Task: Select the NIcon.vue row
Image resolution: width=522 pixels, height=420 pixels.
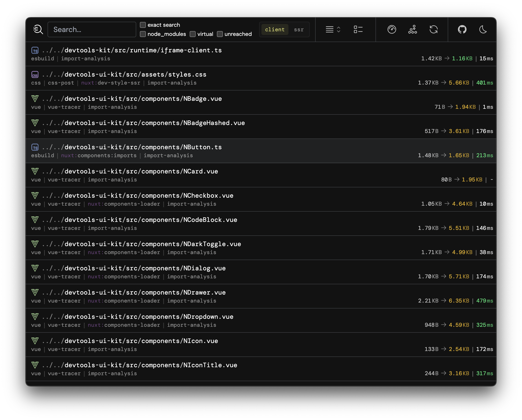Action: 261,344
